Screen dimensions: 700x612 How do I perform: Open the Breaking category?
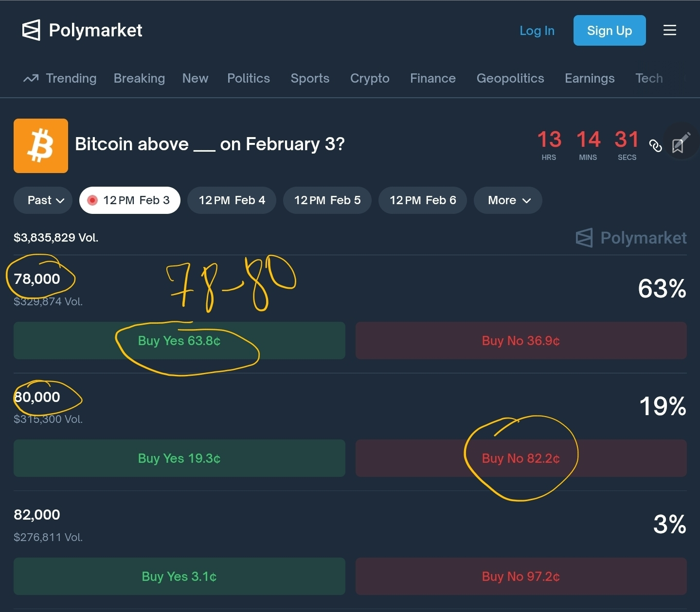point(139,78)
